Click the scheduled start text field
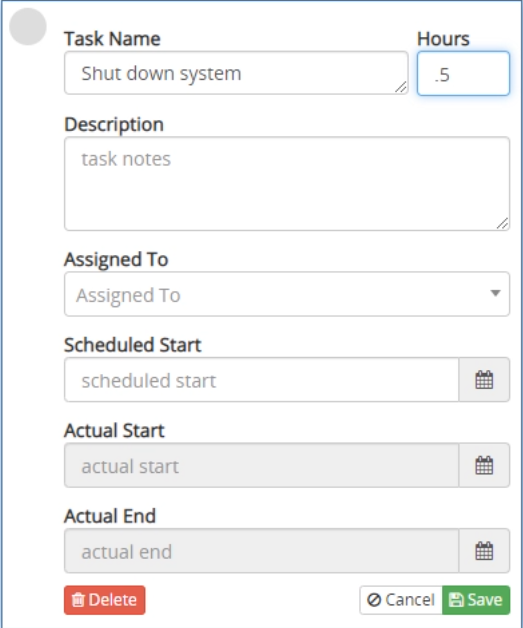The height and width of the screenshot is (628, 523). 262,380
